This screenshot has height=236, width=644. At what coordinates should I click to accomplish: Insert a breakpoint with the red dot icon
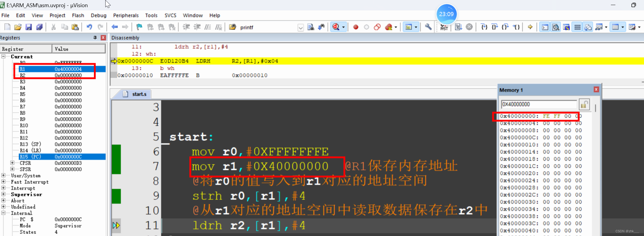click(x=356, y=27)
